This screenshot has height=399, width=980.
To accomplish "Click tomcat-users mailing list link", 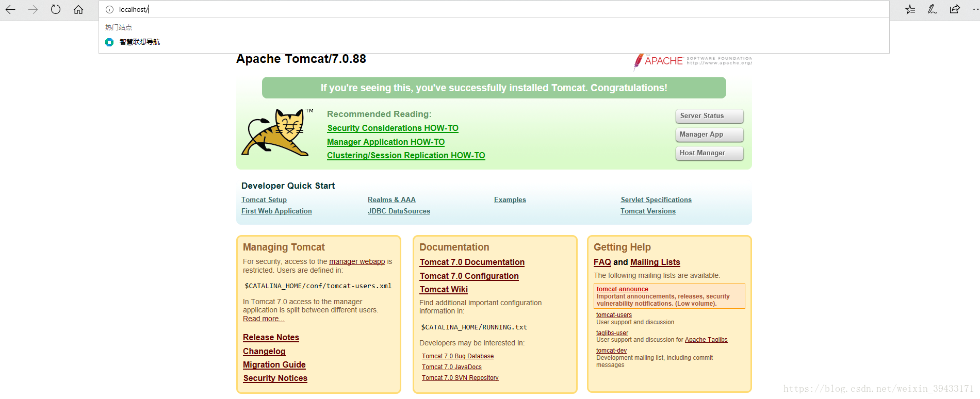I will pos(614,315).
